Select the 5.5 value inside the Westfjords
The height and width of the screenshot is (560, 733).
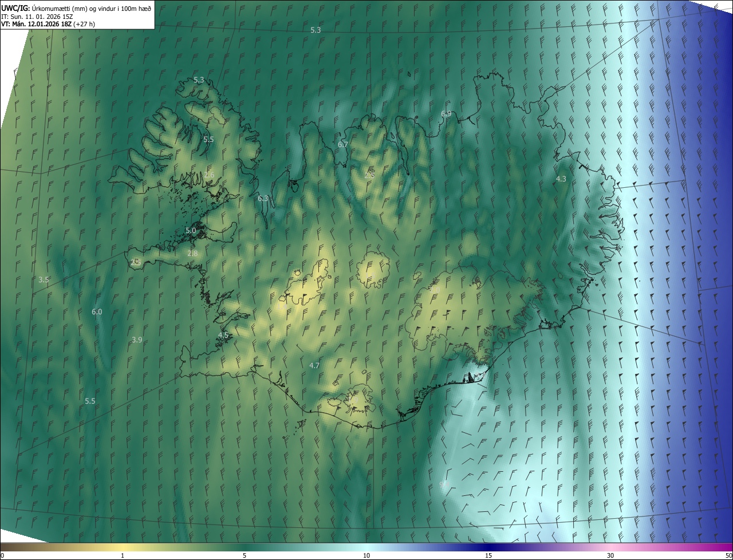[208, 140]
